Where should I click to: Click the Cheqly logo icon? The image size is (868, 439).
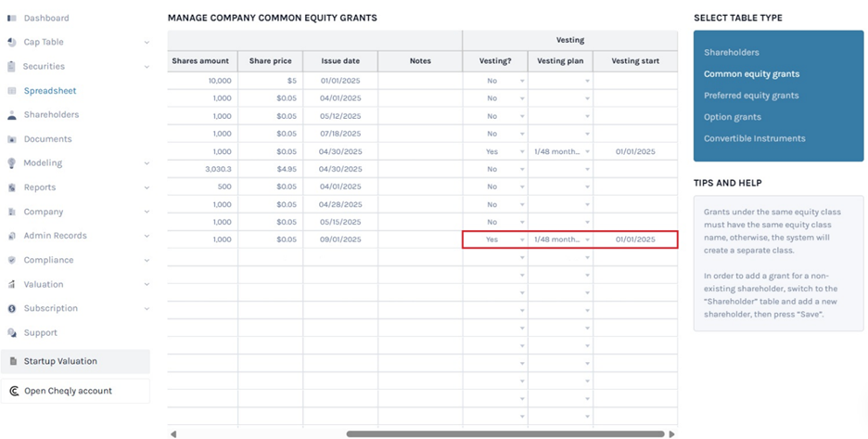coord(13,391)
